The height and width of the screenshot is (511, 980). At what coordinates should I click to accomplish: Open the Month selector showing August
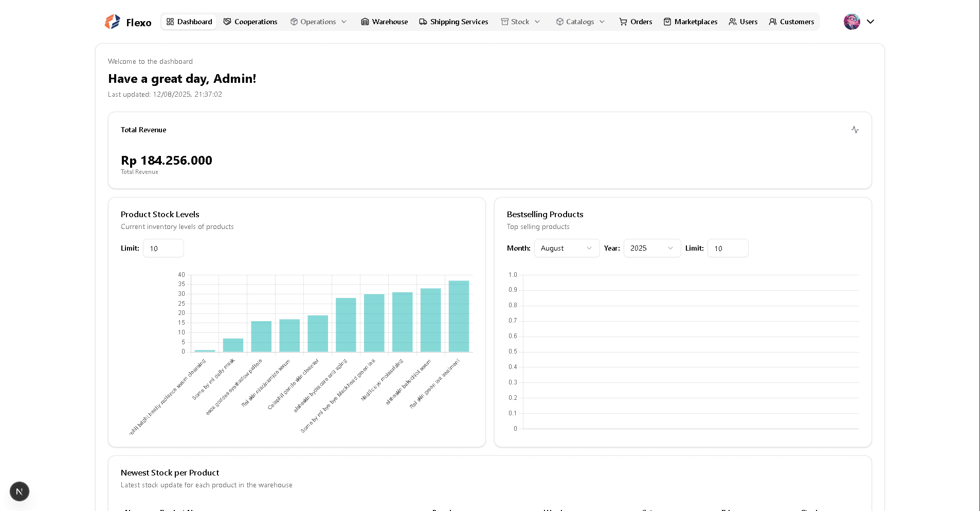coord(566,248)
